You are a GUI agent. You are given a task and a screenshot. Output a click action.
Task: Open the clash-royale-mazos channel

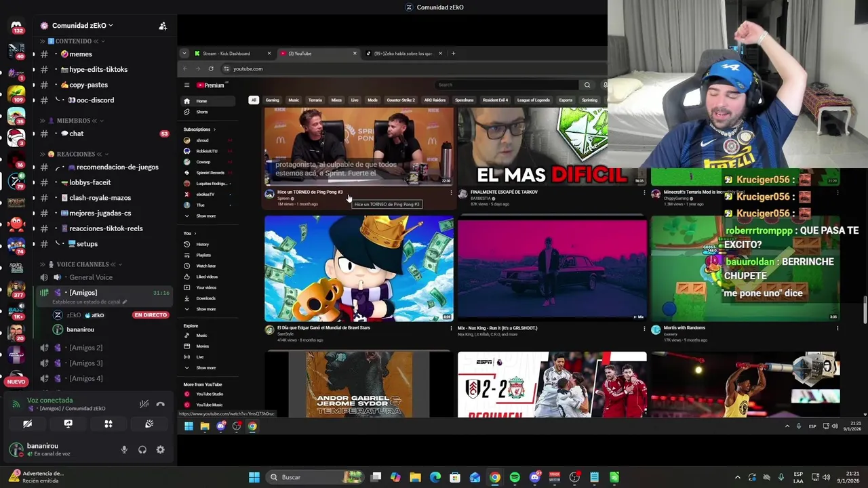[x=102, y=198]
